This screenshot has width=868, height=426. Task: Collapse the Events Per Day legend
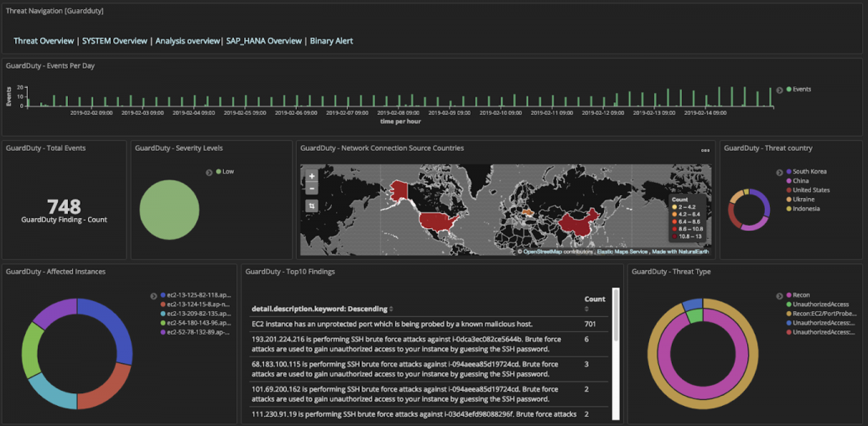click(x=779, y=90)
